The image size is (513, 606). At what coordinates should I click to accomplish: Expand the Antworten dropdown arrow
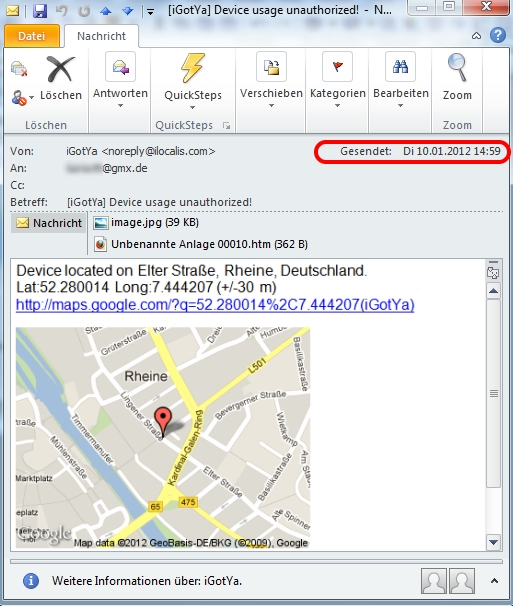click(121, 105)
